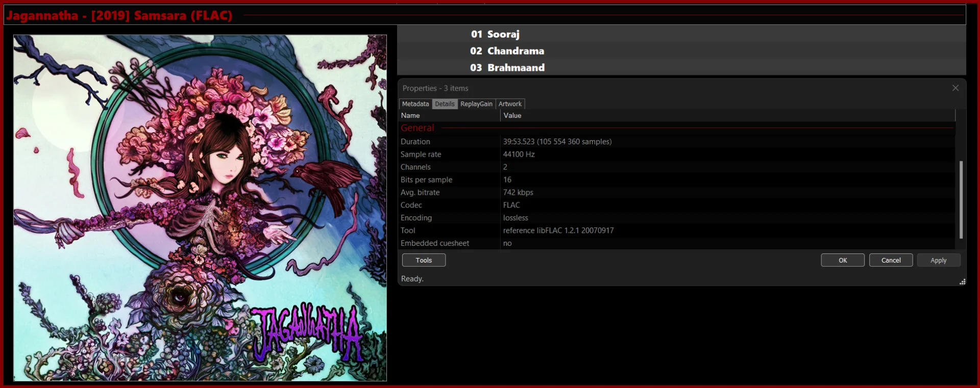Select the Tool value reference libFLAC

[x=558, y=231]
